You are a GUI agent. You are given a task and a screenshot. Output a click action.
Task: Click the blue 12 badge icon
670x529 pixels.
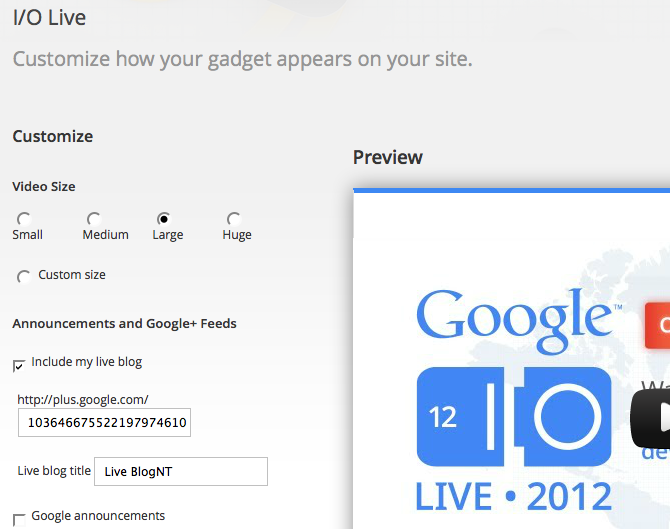[x=443, y=417]
